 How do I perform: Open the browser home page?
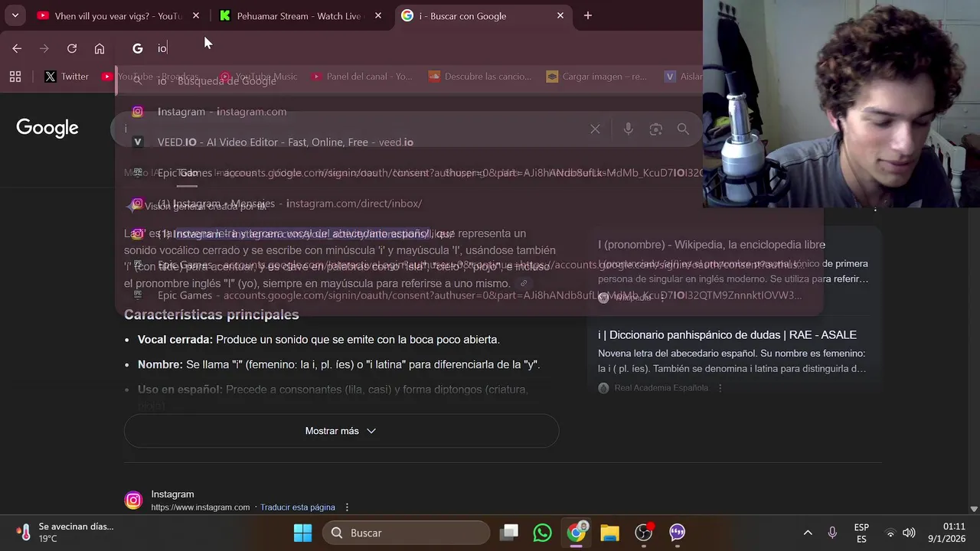(x=100, y=48)
